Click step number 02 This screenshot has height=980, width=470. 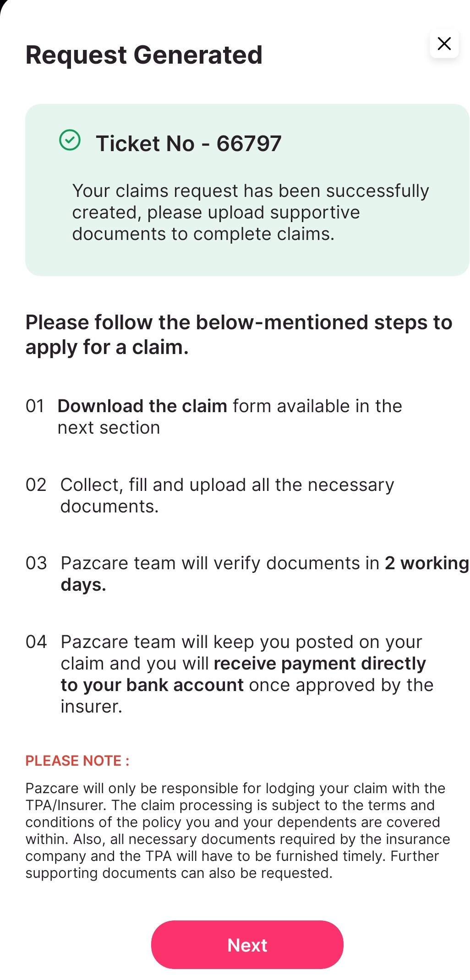[36, 485]
